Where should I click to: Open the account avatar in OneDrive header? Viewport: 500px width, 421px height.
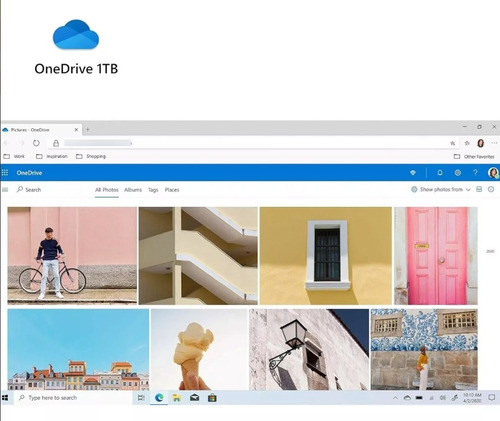pyautogui.click(x=493, y=173)
